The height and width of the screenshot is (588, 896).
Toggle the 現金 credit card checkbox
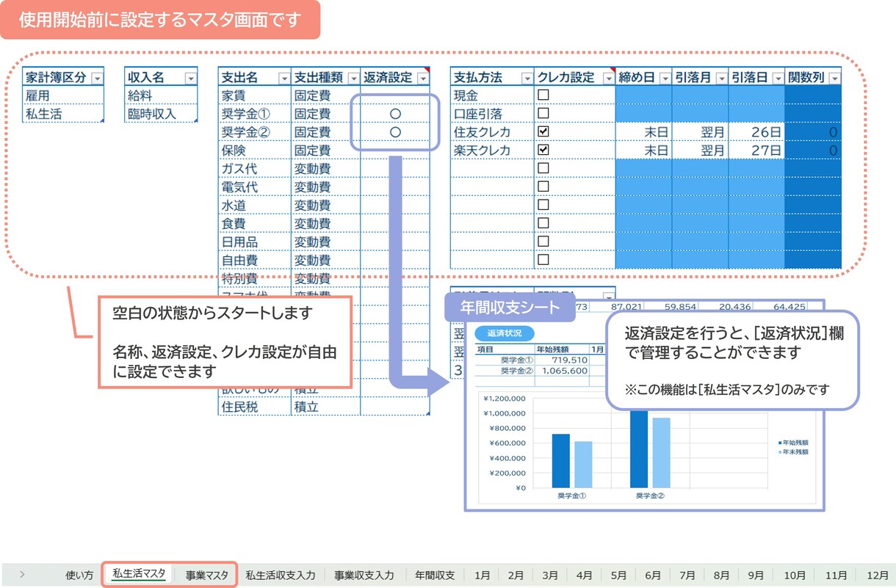pyautogui.click(x=543, y=95)
